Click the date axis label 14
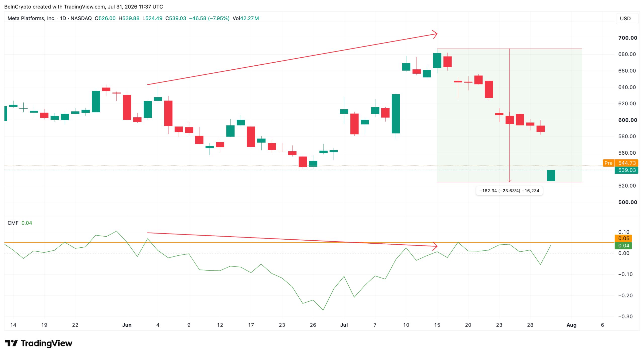Viewport: 644px width, 356px height. click(13, 325)
